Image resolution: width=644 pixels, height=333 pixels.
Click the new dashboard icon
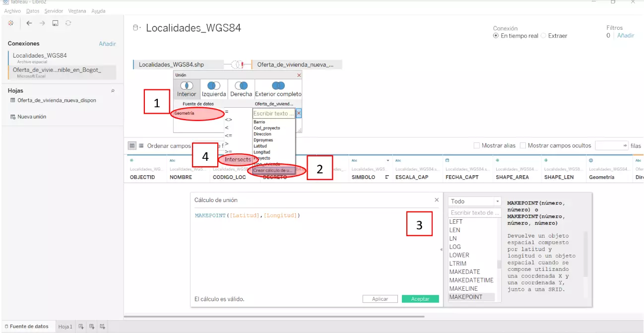(x=92, y=326)
